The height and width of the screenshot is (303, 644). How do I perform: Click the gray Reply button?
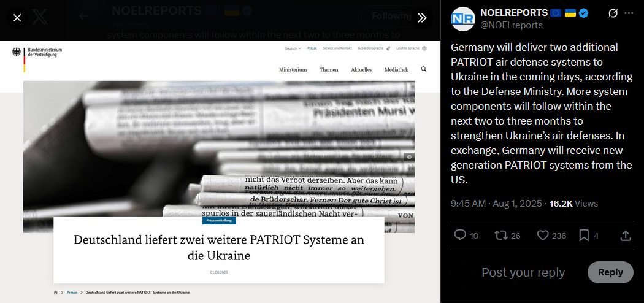point(610,272)
